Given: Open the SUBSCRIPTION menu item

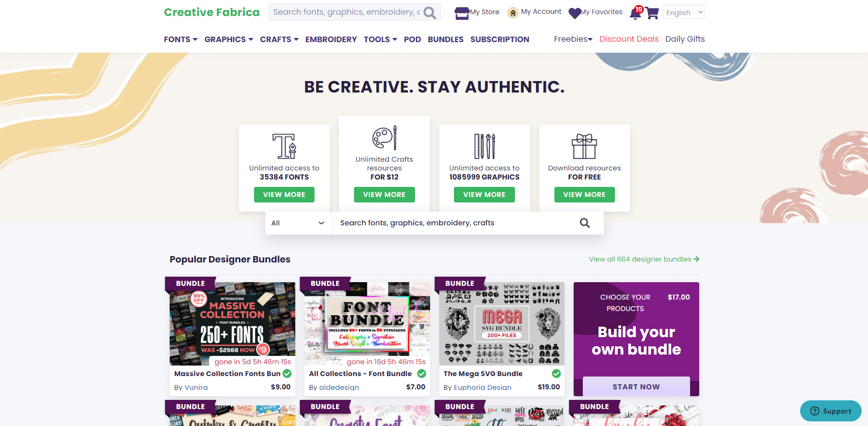Looking at the screenshot, I should [x=499, y=39].
